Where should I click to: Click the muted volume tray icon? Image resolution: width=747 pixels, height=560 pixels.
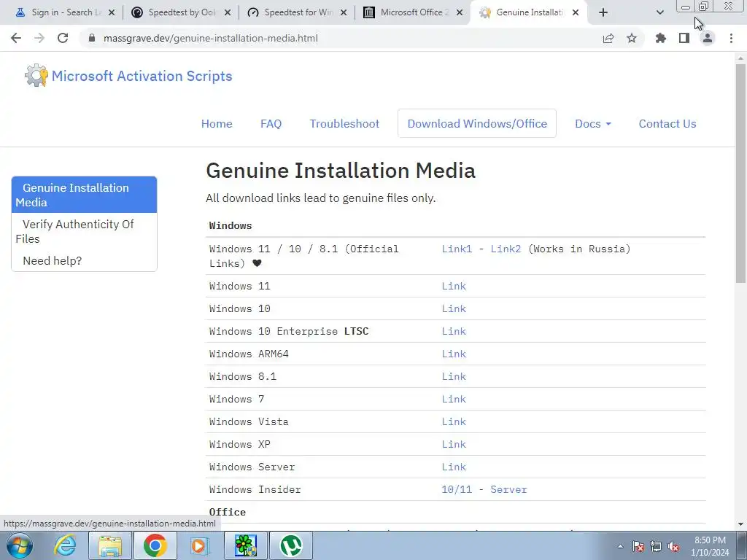pos(673,546)
